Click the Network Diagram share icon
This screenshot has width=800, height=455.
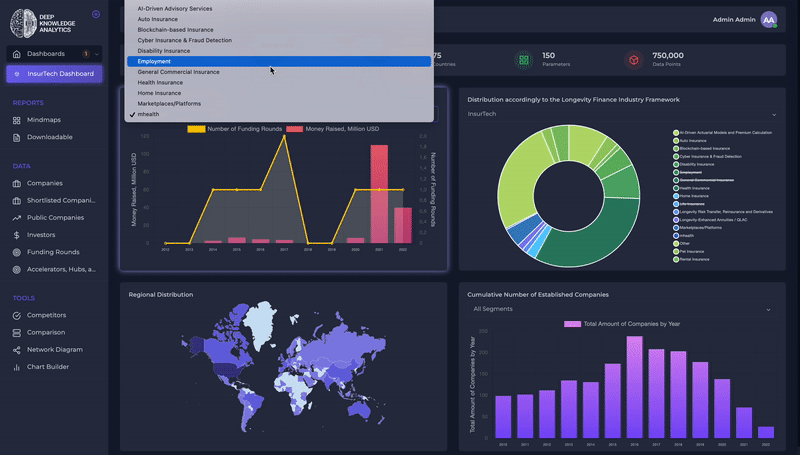[16, 350]
